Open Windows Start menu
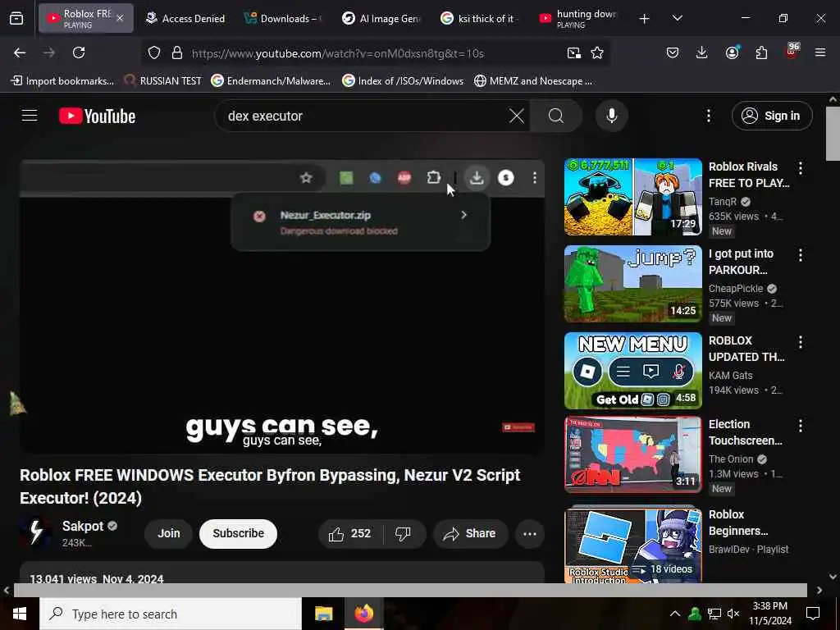 (x=20, y=614)
